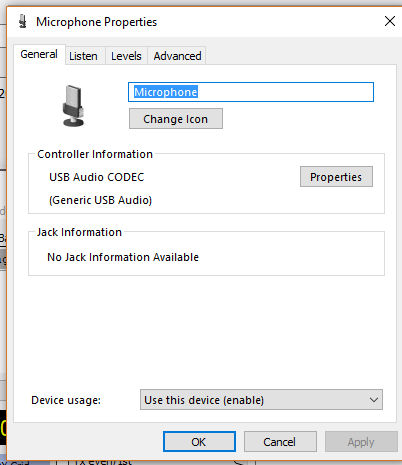Click the Device usage label
402x465 pixels.
point(66,400)
